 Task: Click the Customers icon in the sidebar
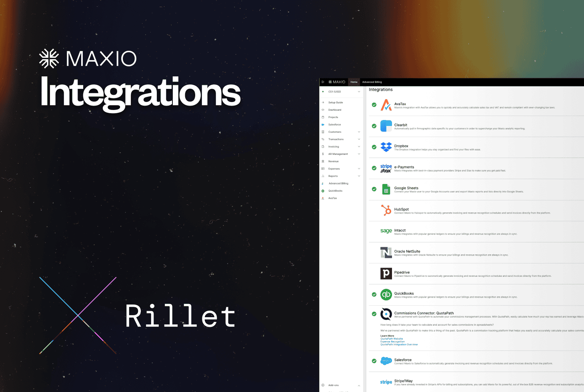(323, 132)
